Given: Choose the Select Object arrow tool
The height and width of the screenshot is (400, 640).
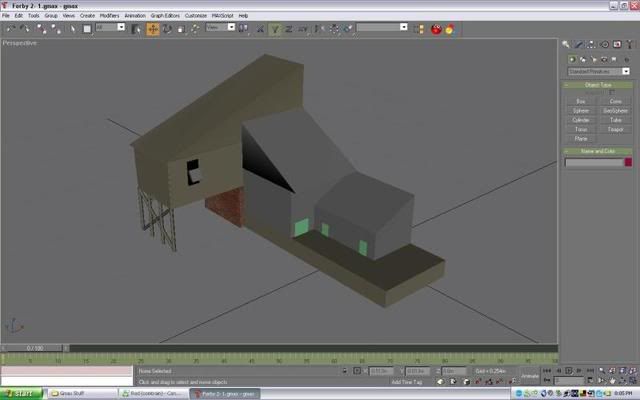Looking at the screenshot, I should pyautogui.click(x=73, y=29).
